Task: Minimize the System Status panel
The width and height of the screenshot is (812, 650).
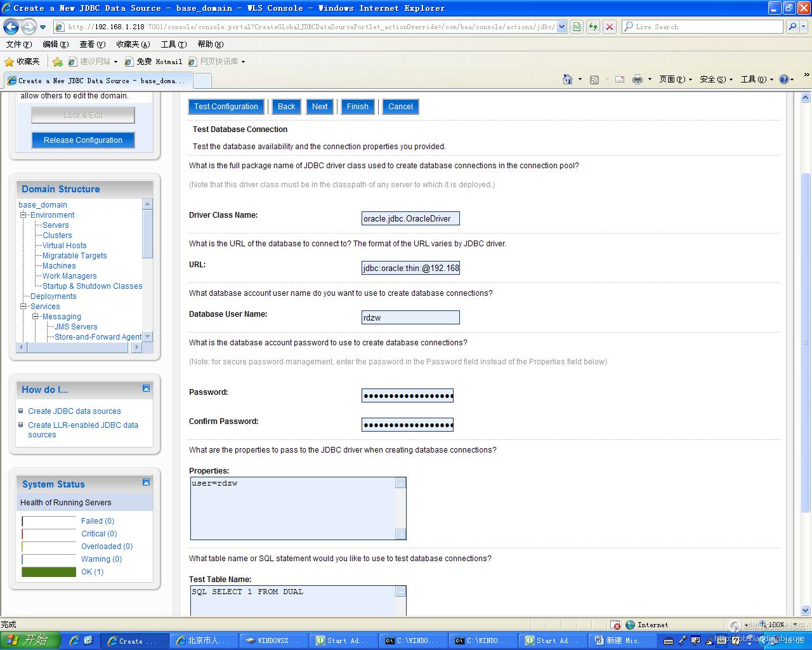Action: click(146, 482)
